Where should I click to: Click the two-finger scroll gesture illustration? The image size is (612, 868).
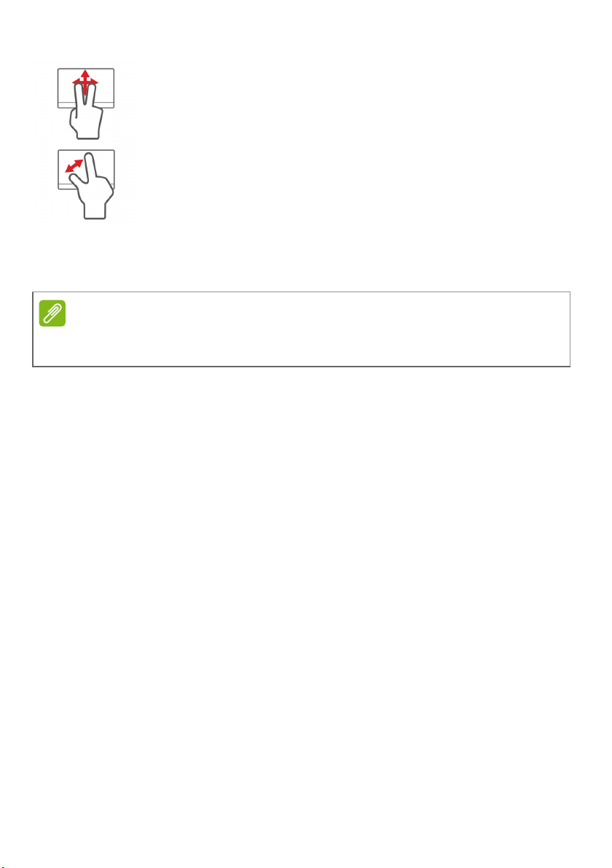click(x=86, y=104)
